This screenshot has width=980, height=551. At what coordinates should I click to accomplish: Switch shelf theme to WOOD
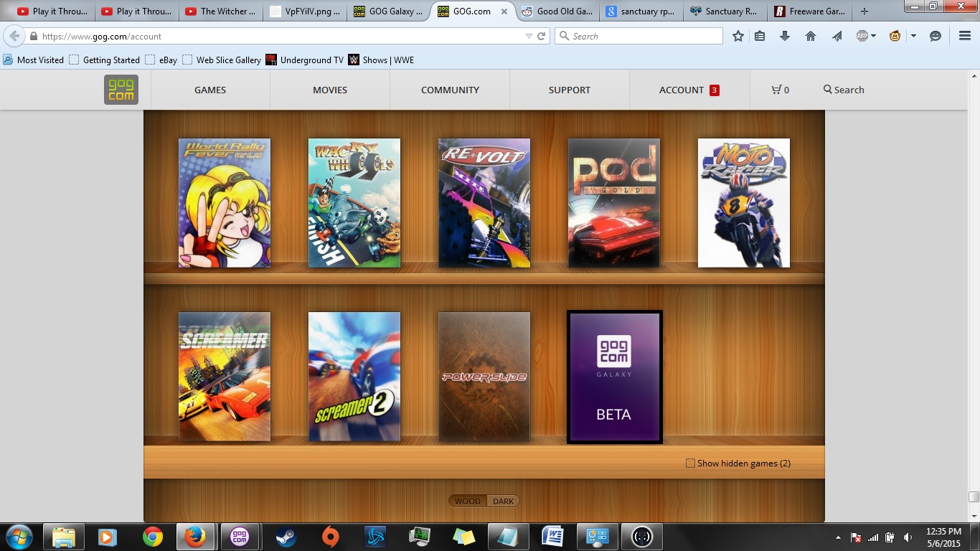(x=468, y=501)
